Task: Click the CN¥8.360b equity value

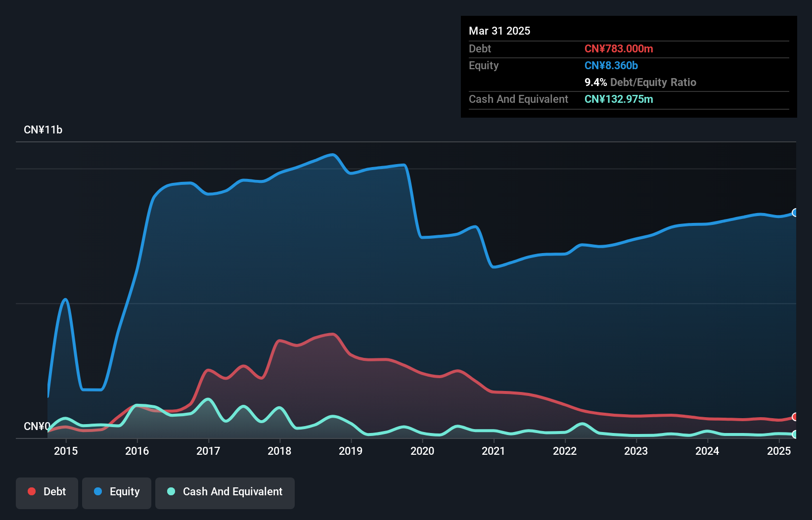Action: click(611, 65)
